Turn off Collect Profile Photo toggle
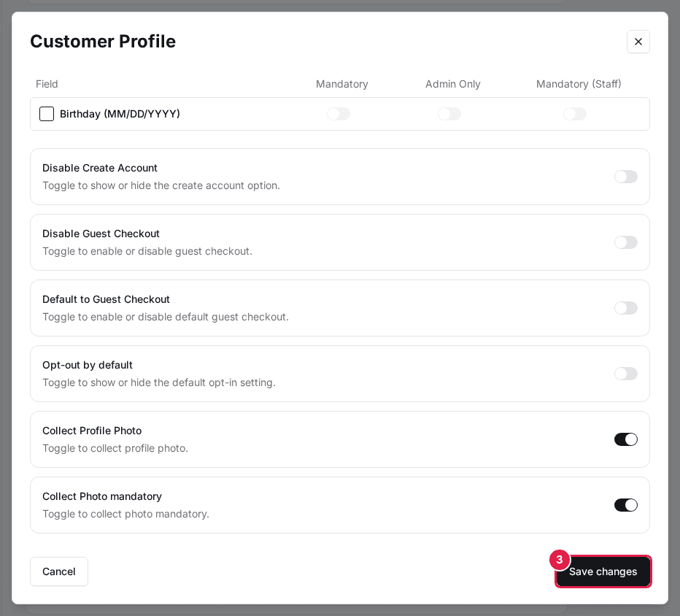This screenshot has height=616, width=680. (626, 439)
